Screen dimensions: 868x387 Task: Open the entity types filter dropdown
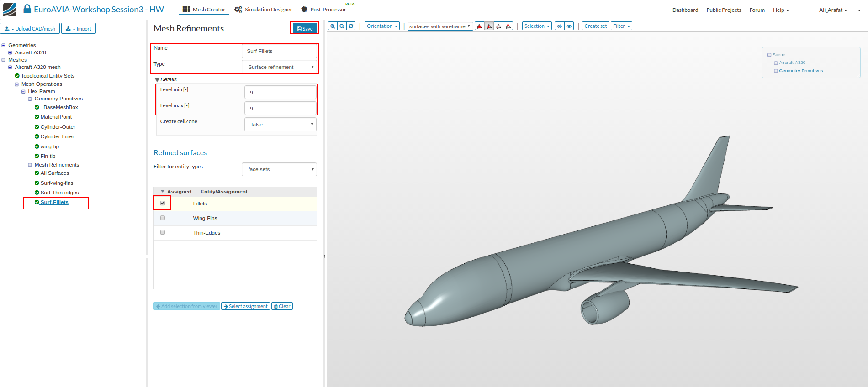pyautogui.click(x=279, y=169)
